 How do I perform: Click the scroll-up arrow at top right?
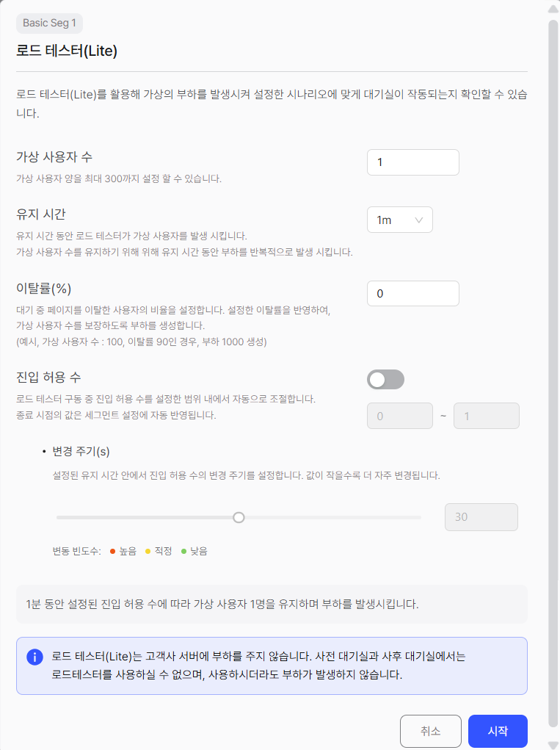point(553,10)
